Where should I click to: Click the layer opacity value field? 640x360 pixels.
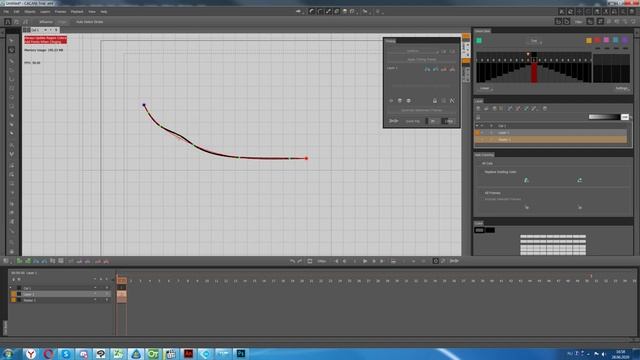click(625, 117)
